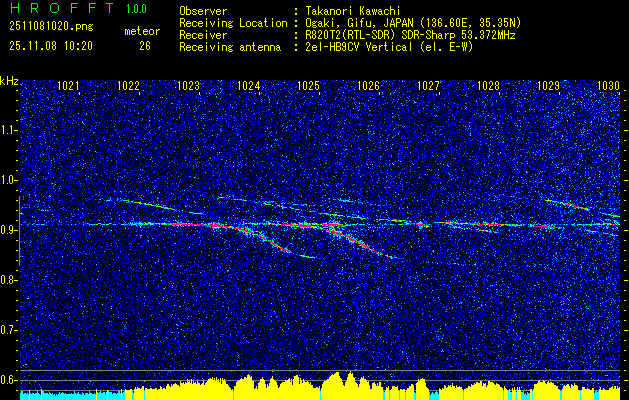The width and height of the screenshot is (629, 400).
Task: Click the HROFFT title text
Action: point(61,8)
